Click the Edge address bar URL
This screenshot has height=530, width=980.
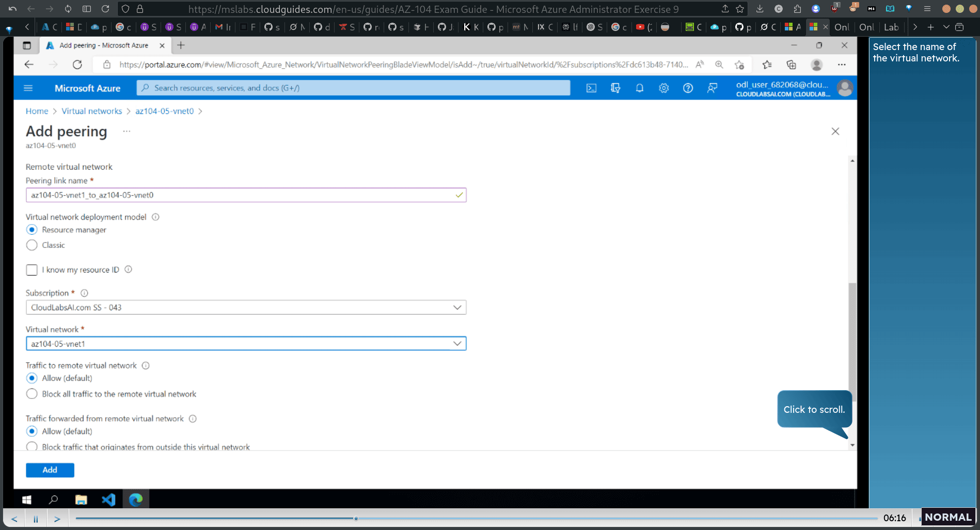pyautogui.click(x=403, y=65)
